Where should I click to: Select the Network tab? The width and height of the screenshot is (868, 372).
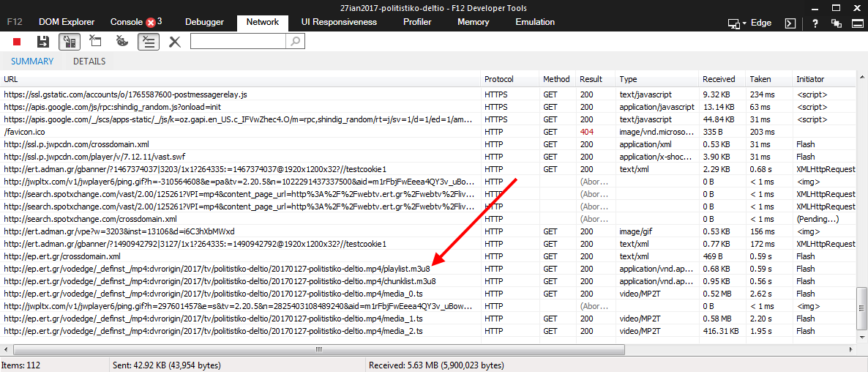pyautogui.click(x=263, y=22)
